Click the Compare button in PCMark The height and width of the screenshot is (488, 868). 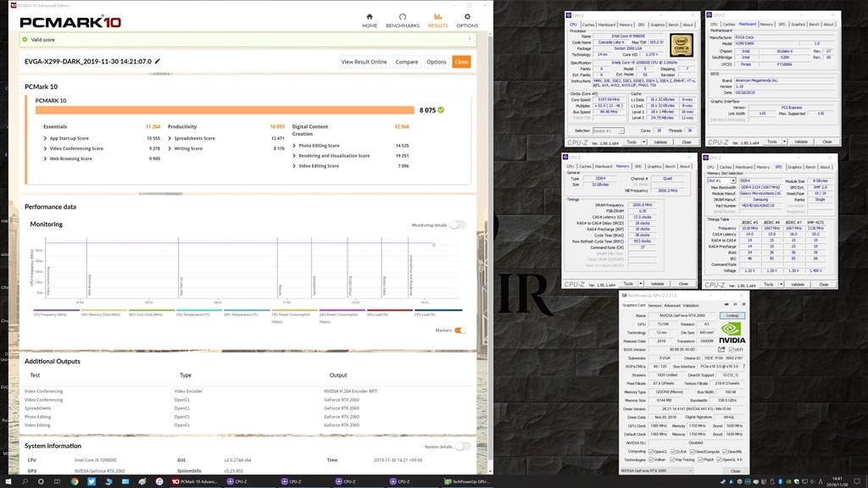point(407,61)
